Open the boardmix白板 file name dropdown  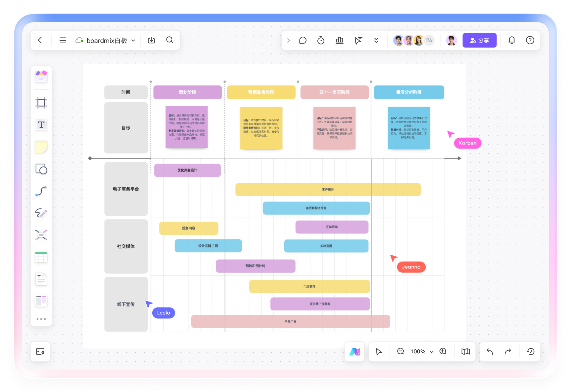133,41
